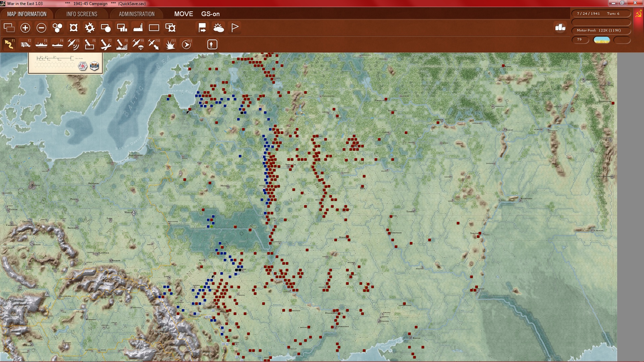Activate the F5 air recon mode
This screenshot has height=362, width=644.
[x=73, y=44]
